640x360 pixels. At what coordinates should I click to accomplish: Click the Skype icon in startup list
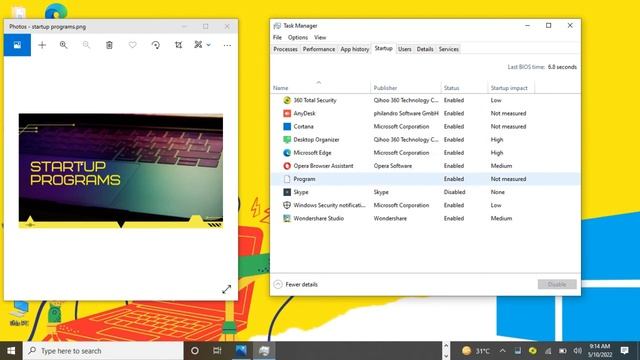pos(287,192)
